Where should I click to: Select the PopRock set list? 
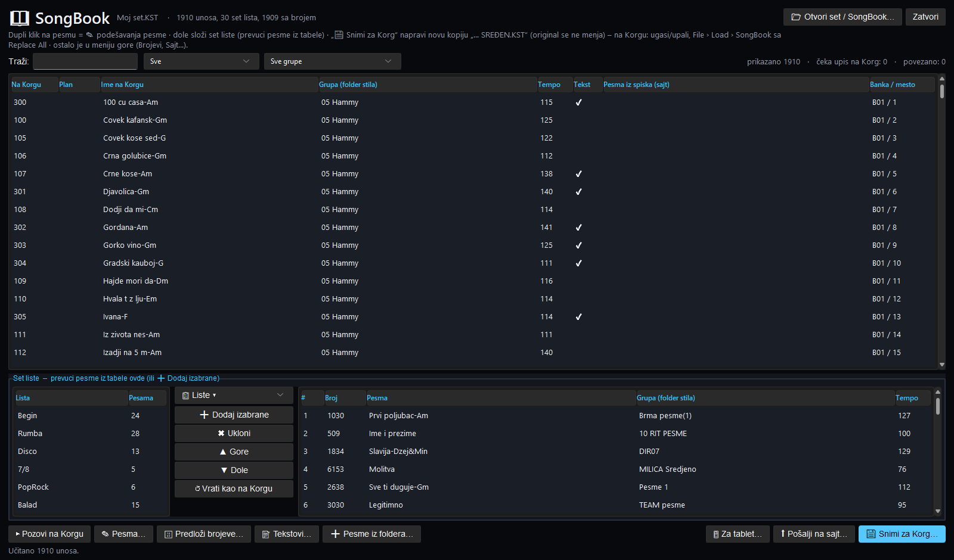click(90, 487)
